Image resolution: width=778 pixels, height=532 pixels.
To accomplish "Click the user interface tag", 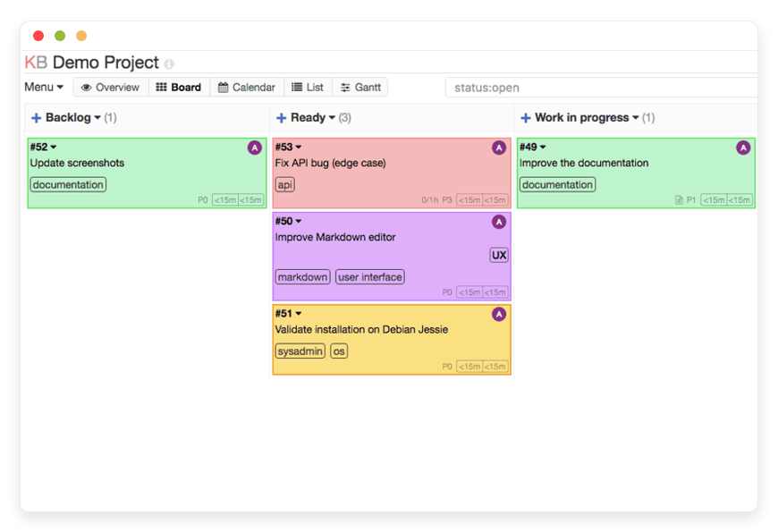I will tap(370, 277).
